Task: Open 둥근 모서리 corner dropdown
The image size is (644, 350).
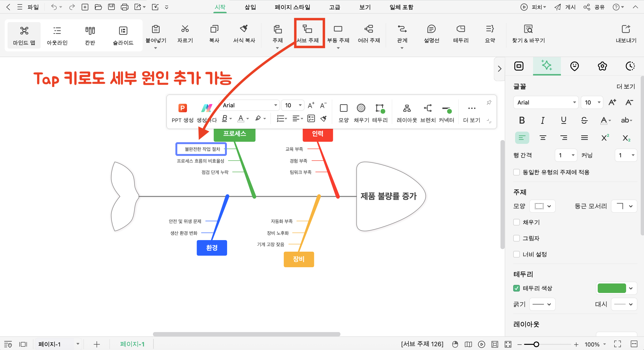Action: click(624, 206)
